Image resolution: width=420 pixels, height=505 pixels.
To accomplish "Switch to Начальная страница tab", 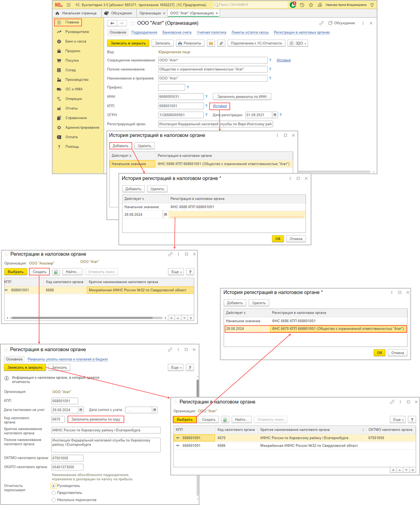I will (x=76, y=13).
